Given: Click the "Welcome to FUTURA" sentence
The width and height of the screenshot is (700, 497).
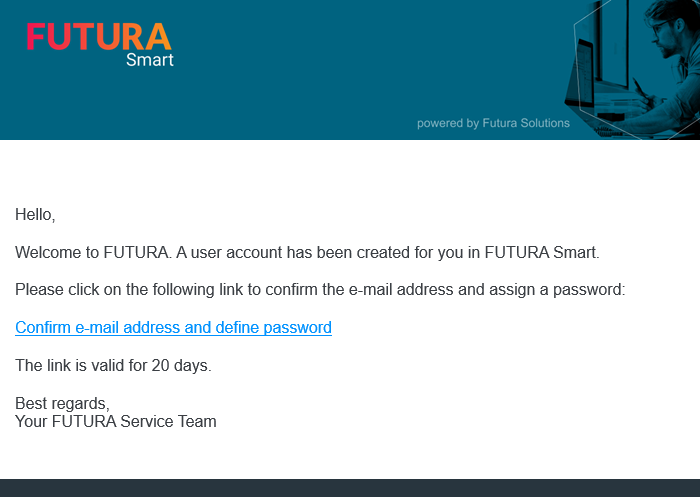Looking at the screenshot, I should [x=307, y=252].
